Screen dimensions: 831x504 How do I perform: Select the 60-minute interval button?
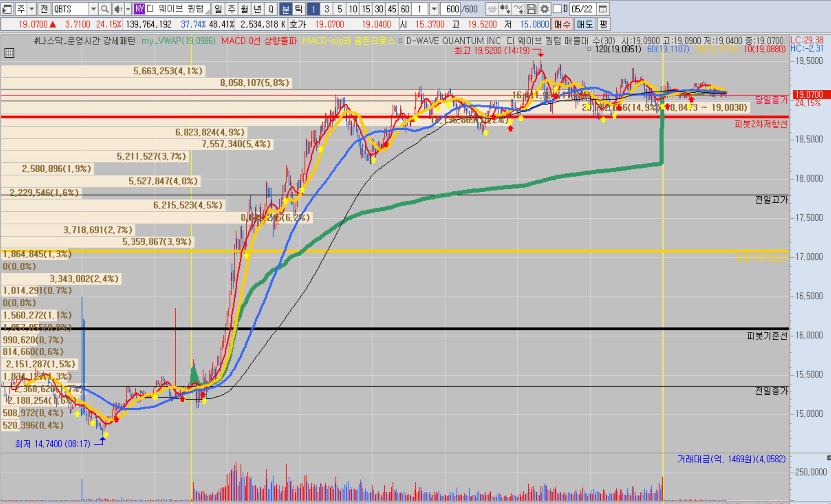tap(405, 9)
